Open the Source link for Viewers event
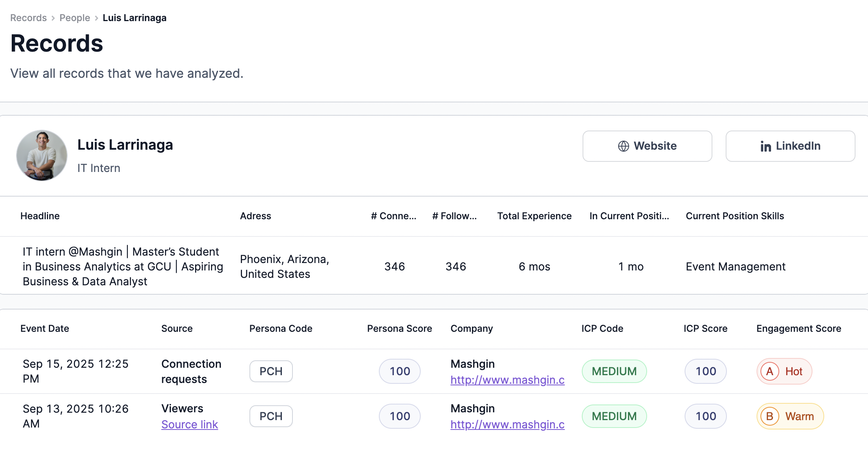This screenshot has width=868, height=451. click(x=190, y=424)
